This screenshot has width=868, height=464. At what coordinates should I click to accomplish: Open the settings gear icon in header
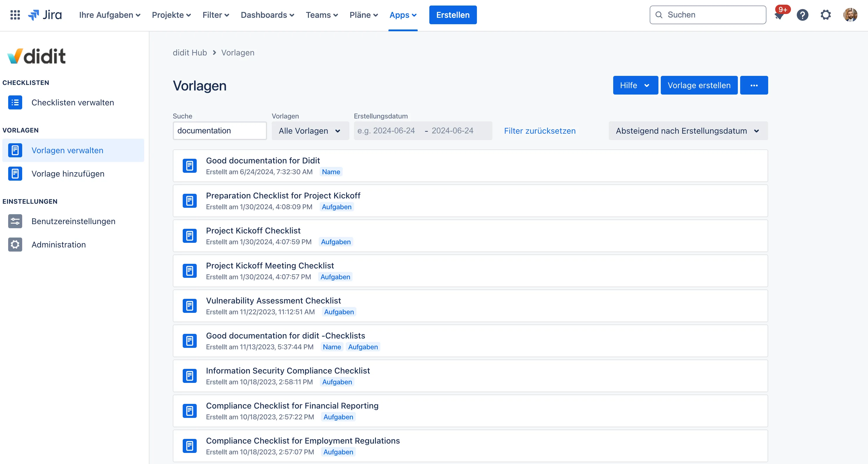pyautogui.click(x=826, y=15)
